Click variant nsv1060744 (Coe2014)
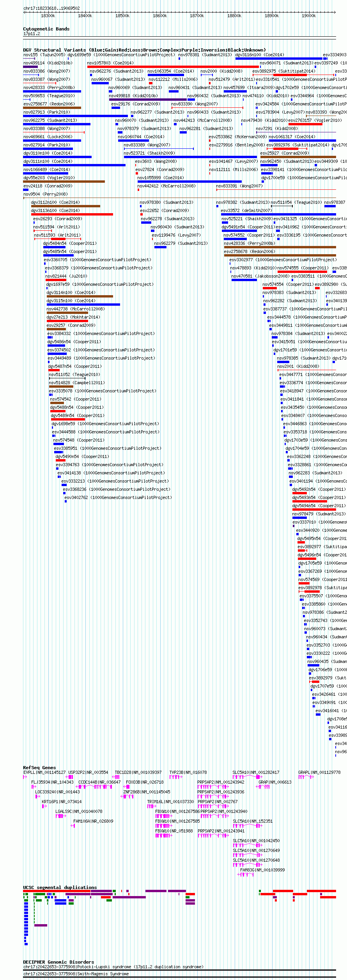Viewport: 347px width, 980px height. point(141,137)
